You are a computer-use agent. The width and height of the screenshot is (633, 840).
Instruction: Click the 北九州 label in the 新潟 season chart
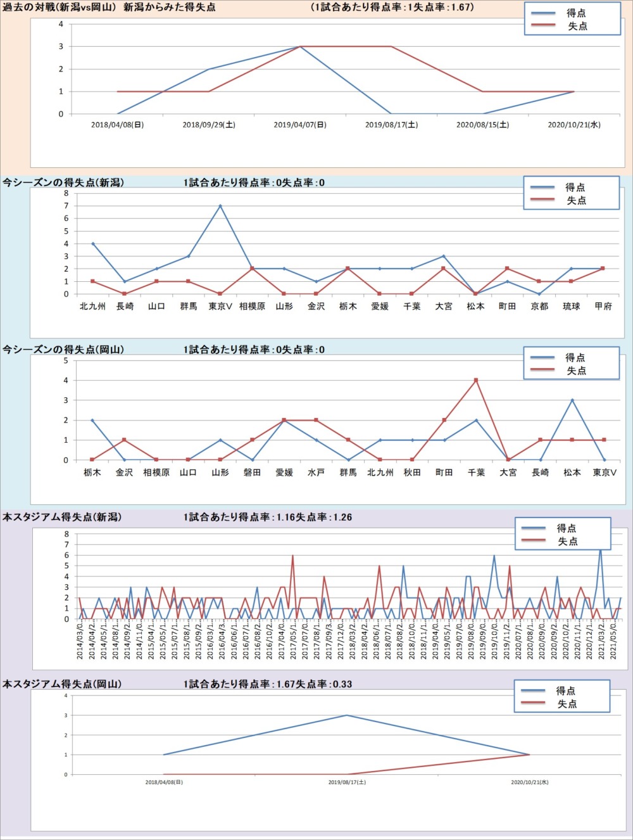pyautogui.click(x=92, y=307)
